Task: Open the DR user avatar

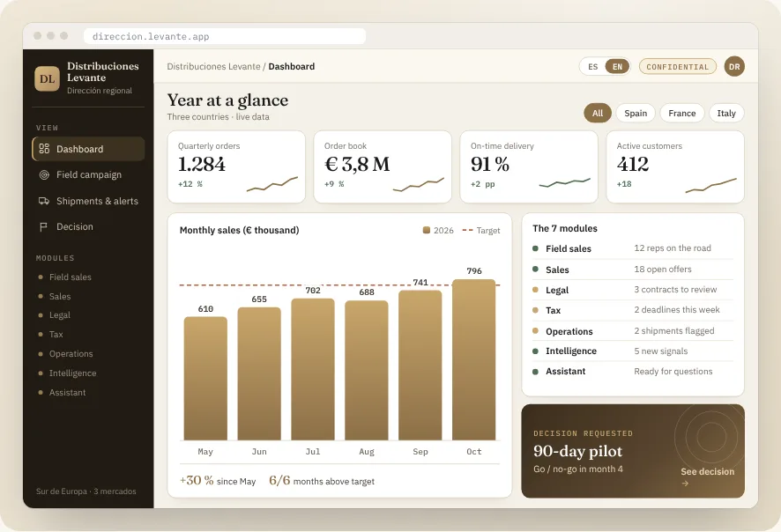Action: point(734,67)
